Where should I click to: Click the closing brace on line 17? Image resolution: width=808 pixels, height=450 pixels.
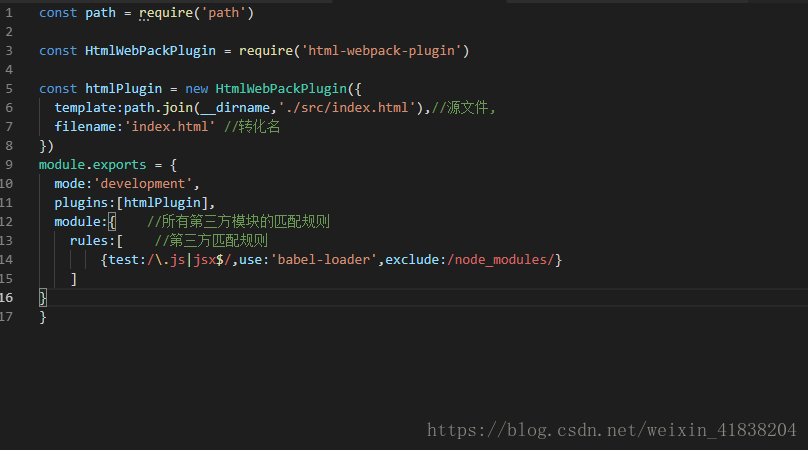[43, 317]
